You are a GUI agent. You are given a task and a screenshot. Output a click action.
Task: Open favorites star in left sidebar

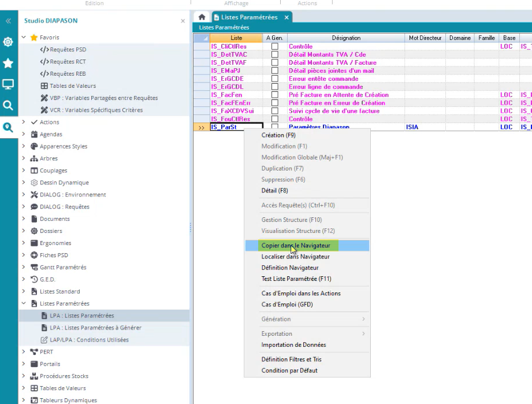(8, 63)
